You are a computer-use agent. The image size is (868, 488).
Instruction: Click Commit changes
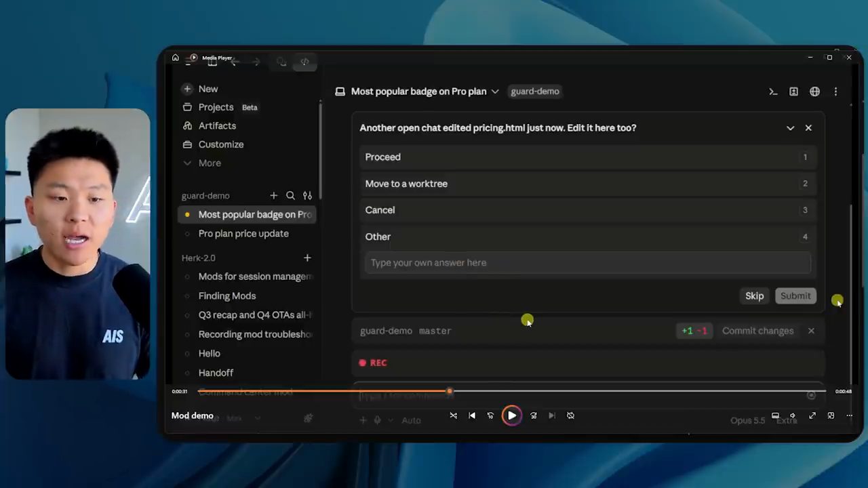click(757, 331)
